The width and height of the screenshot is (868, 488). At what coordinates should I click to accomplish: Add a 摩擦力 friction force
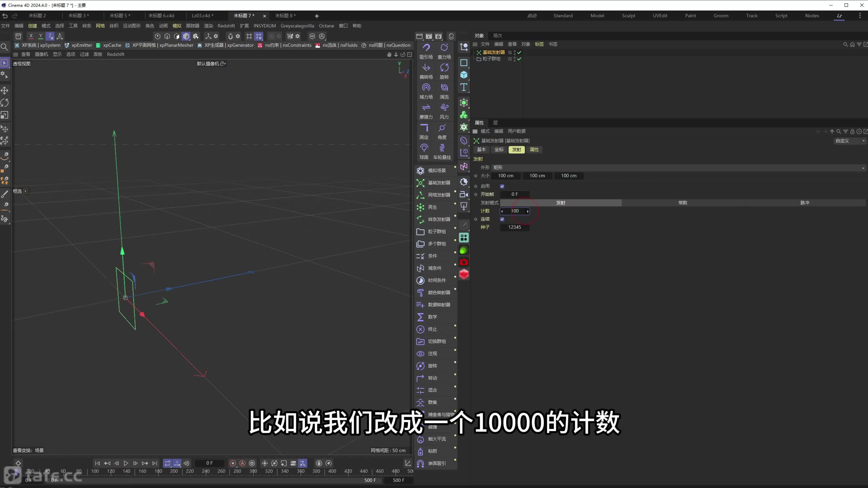(x=426, y=111)
